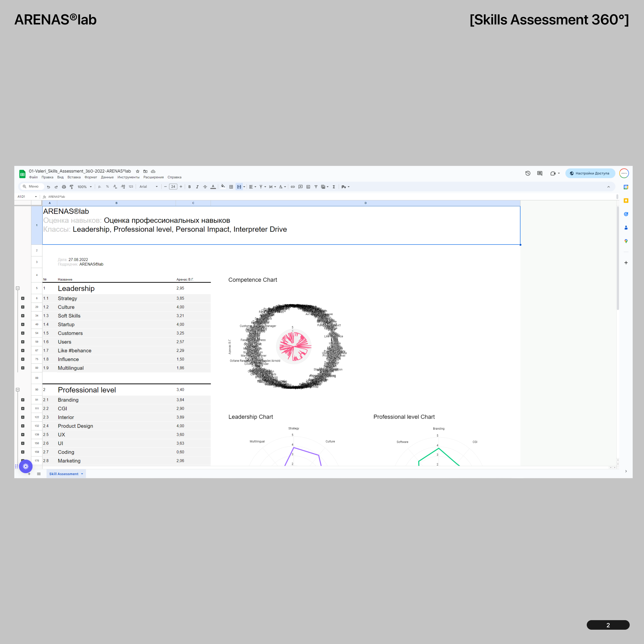
Task: Open the version history clock icon
Action: (528, 173)
